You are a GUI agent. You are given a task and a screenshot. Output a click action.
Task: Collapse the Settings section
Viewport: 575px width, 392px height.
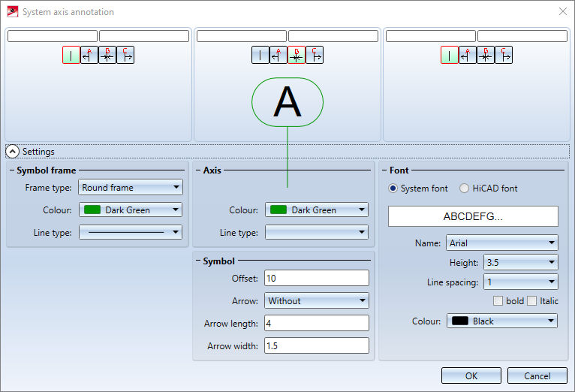click(13, 152)
